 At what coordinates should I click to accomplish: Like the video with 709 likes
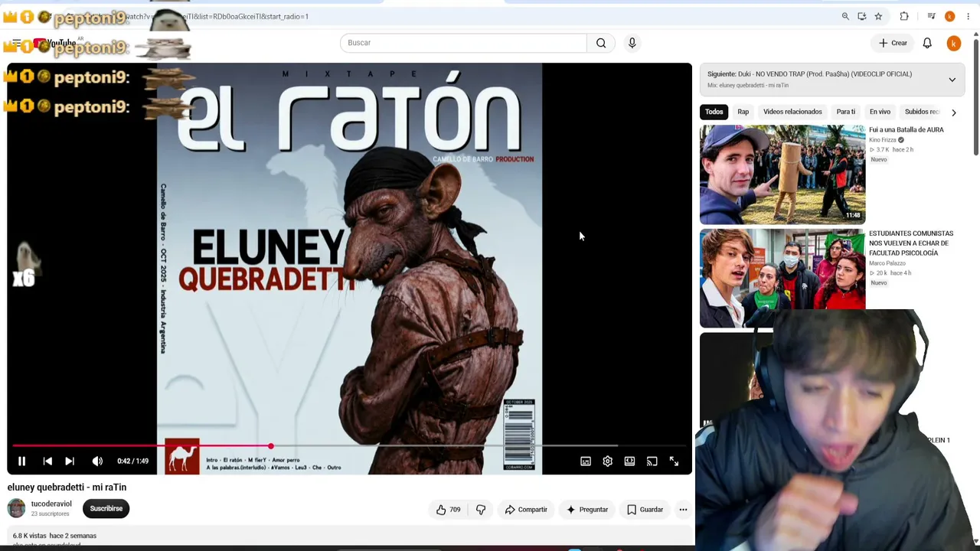[448, 510]
